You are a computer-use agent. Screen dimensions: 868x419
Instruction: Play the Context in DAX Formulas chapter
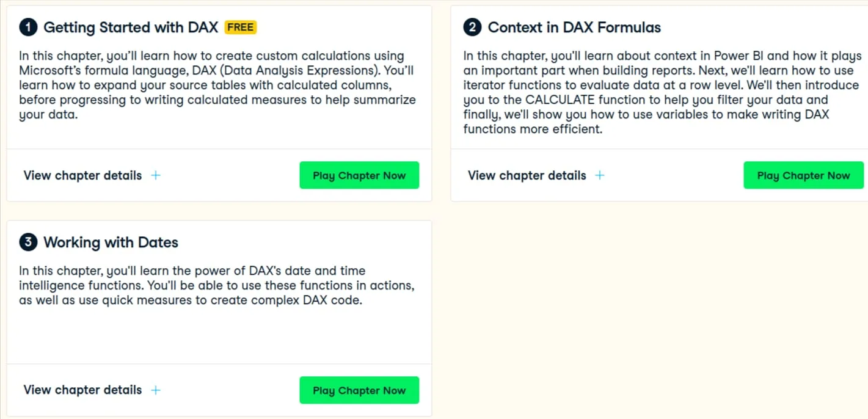tap(803, 175)
